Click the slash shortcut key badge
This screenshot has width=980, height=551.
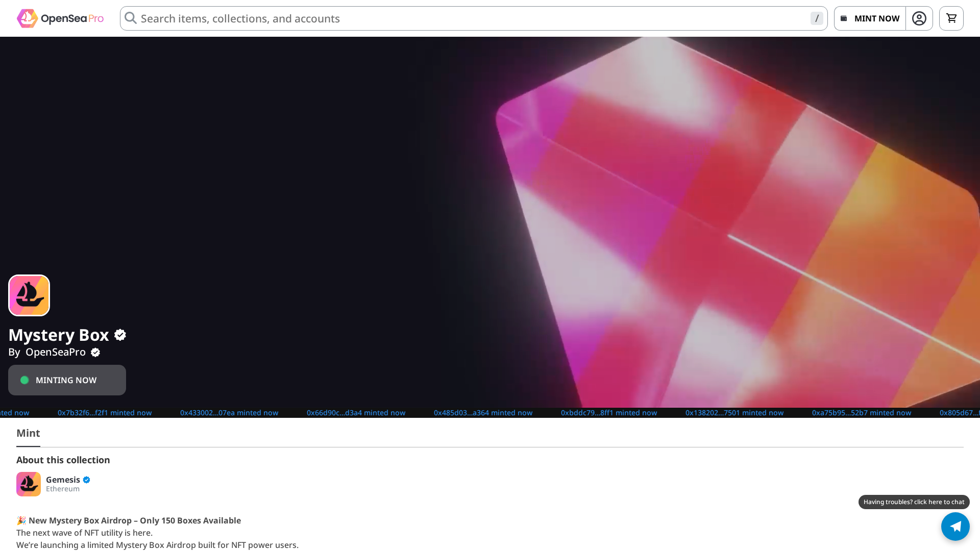click(x=817, y=18)
